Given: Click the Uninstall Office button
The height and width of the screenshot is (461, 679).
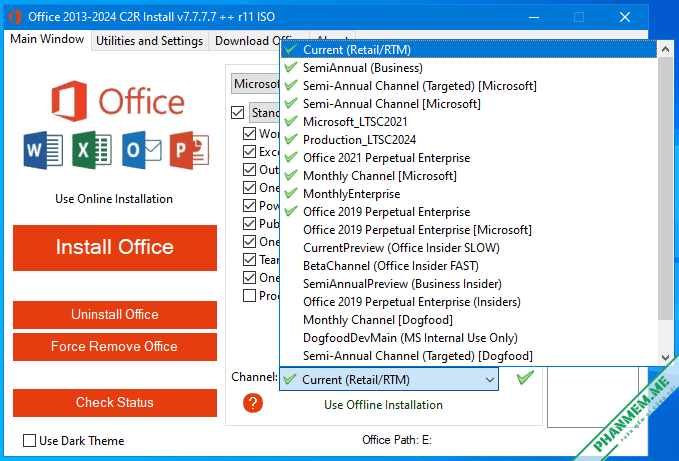Looking at the screenshot, I should tap(115, 314).
